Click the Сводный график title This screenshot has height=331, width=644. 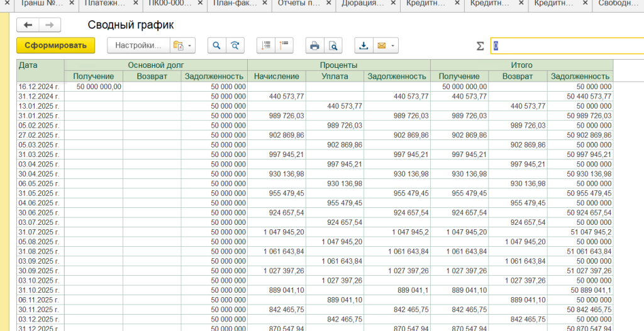click(x=131, y=25)
